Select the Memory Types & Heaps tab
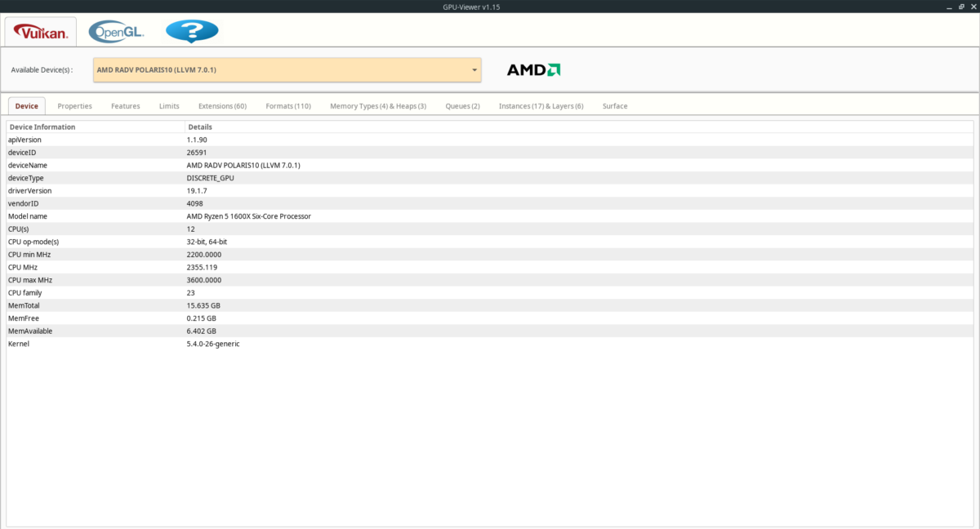The image size is (980, 529). [377, 105]
